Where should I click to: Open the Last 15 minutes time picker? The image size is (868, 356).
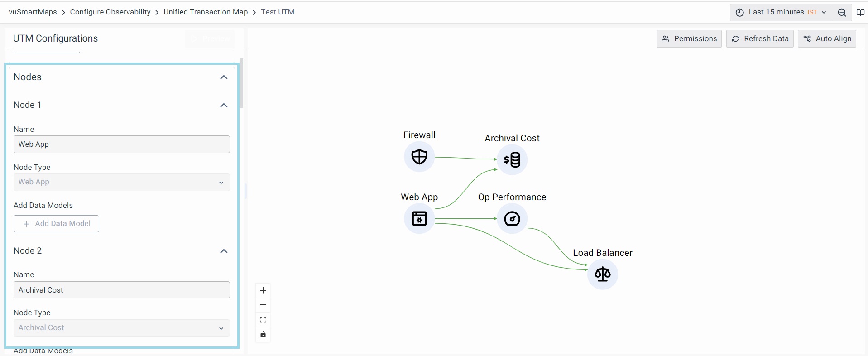pos(781,13)
